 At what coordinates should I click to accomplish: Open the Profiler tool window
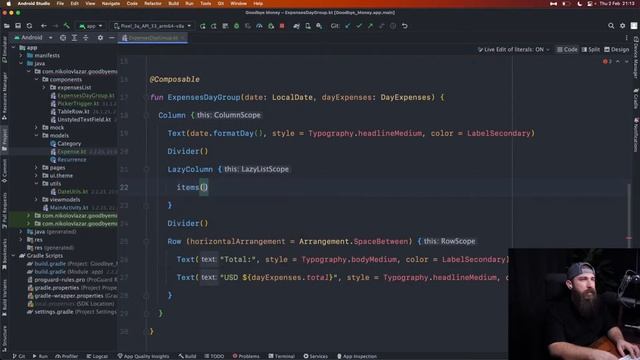pos(67,356)
